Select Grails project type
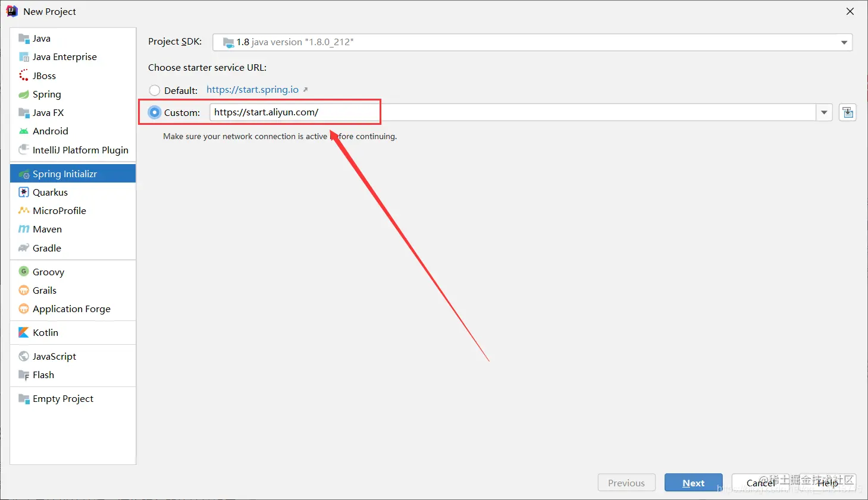The image size is (868, 500). (x=73, y=290)
